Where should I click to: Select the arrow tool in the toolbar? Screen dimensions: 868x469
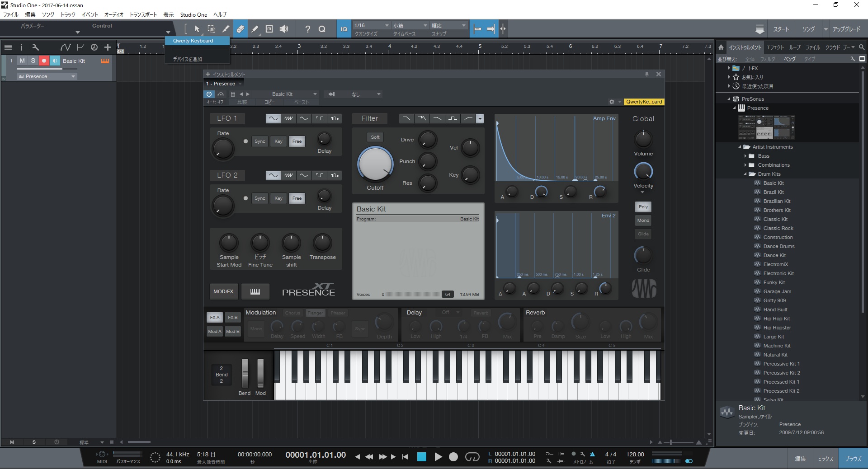[x=197, y=29]
